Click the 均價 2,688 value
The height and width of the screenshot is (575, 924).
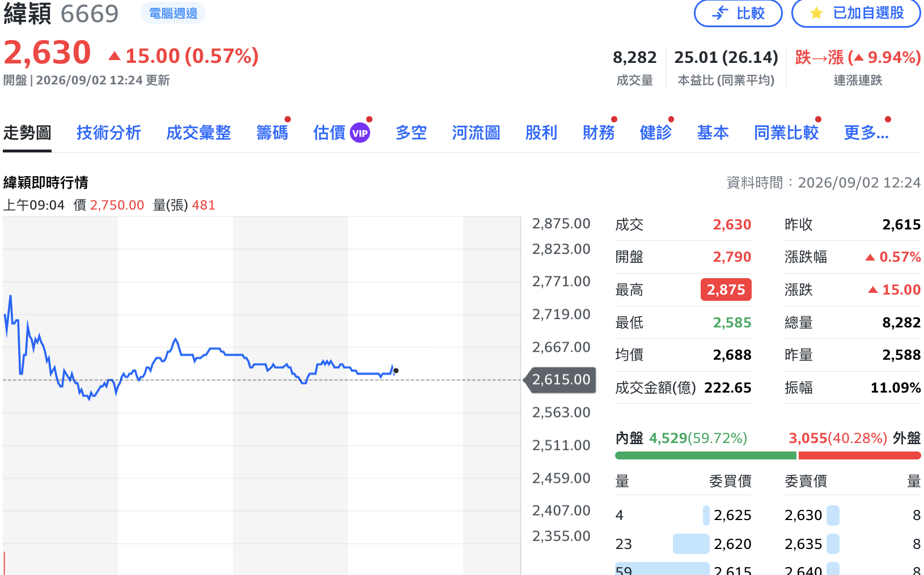click(x=732, y=355)
